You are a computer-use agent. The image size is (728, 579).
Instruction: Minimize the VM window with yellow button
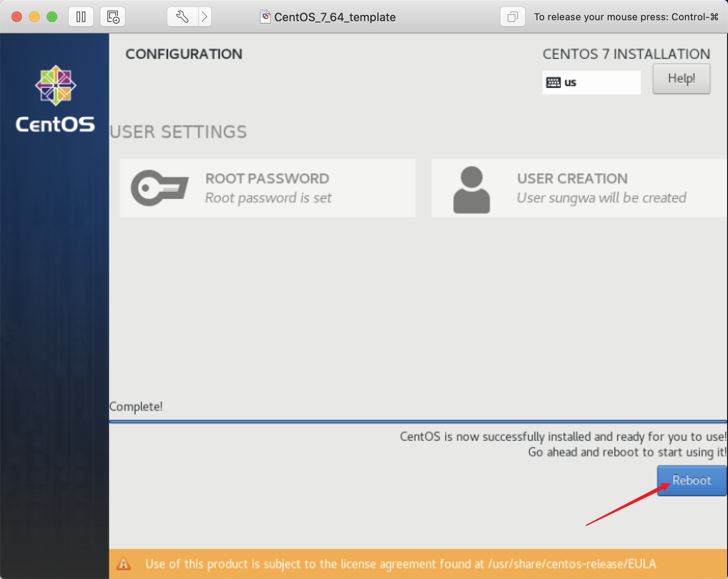click(x=34, y=17)
